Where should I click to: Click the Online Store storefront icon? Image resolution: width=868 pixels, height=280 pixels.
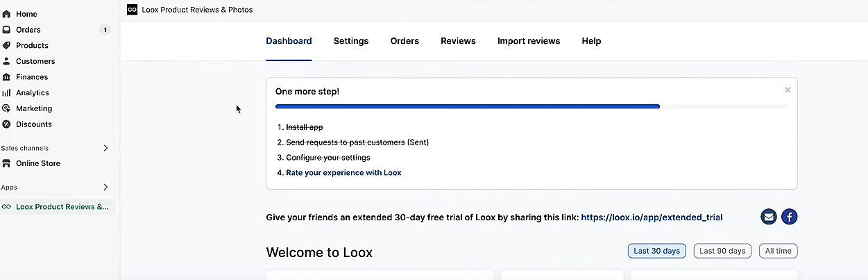(x=7, y=163)
